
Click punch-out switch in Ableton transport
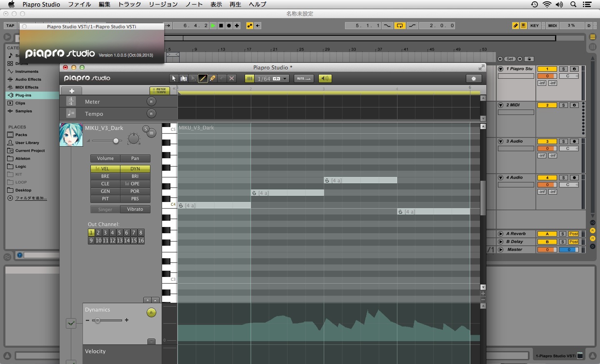[412, 25]
